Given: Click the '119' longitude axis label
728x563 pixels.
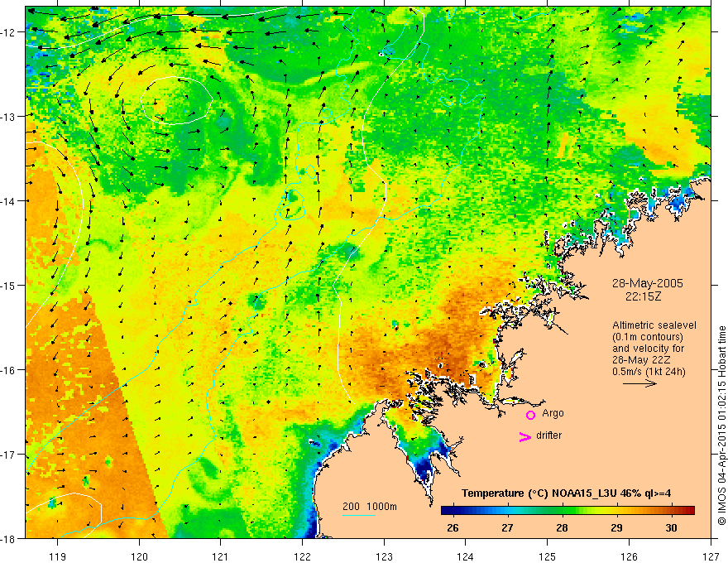Looking at the screenshot, I should [58, 556].
